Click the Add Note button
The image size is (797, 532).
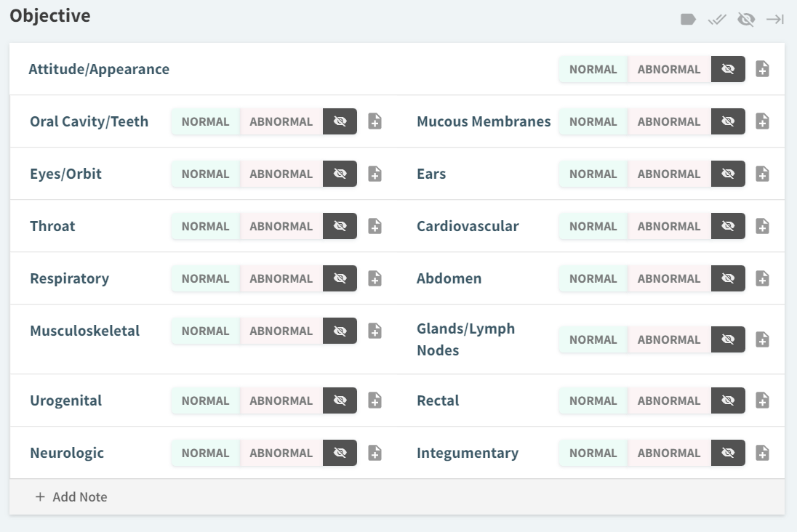click(71, 497)
